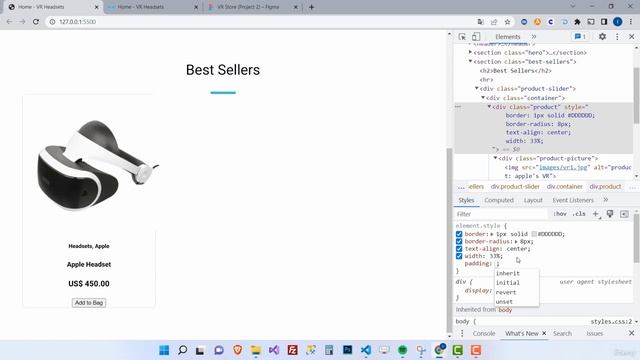
Task: Open the issues counter showing 1
Action: coord(580,37)
